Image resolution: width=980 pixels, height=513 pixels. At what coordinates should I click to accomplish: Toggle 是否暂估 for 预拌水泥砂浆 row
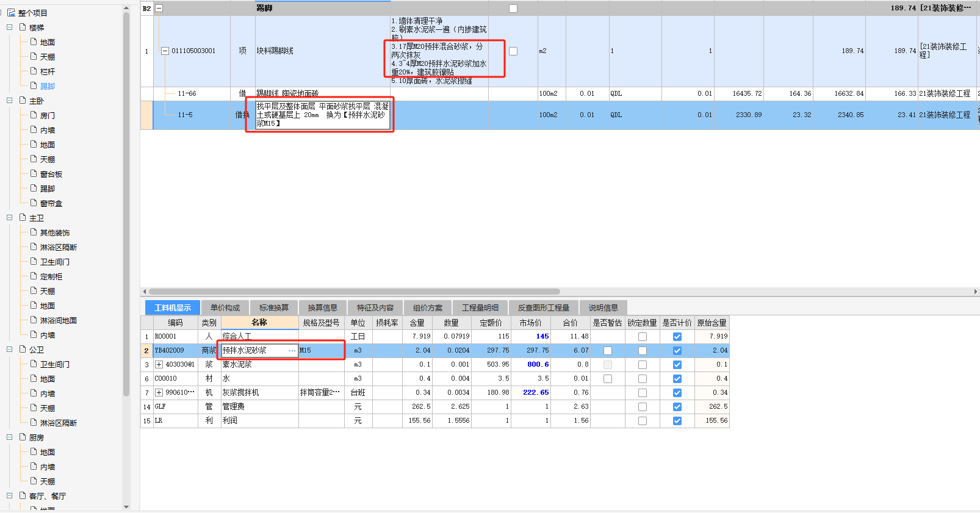pyautogui.click(x=608, y=351)
